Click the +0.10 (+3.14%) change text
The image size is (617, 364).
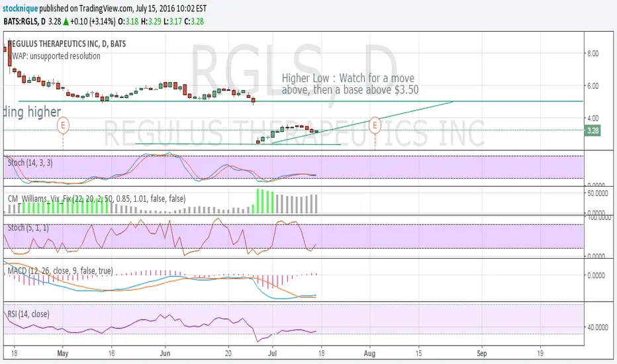(x=93, y=22)
